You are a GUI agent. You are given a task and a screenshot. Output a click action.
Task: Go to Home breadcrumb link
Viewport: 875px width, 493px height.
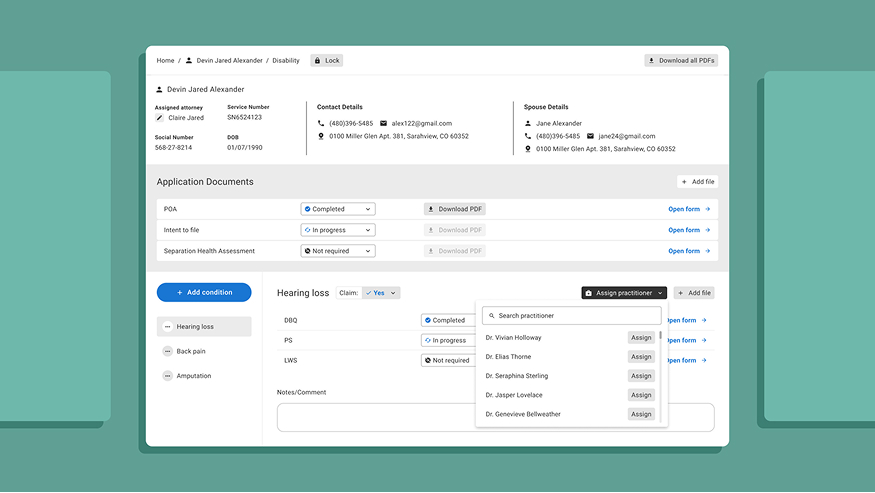(x=165, y=60)
